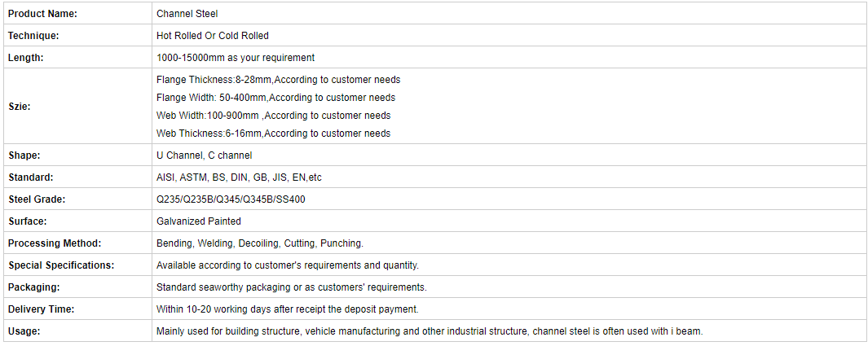Click the Web Thickness 6-16mm line

[274, 134]
